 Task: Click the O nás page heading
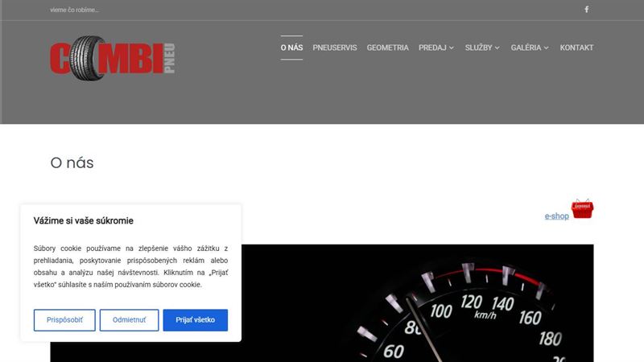click(72, 163)
